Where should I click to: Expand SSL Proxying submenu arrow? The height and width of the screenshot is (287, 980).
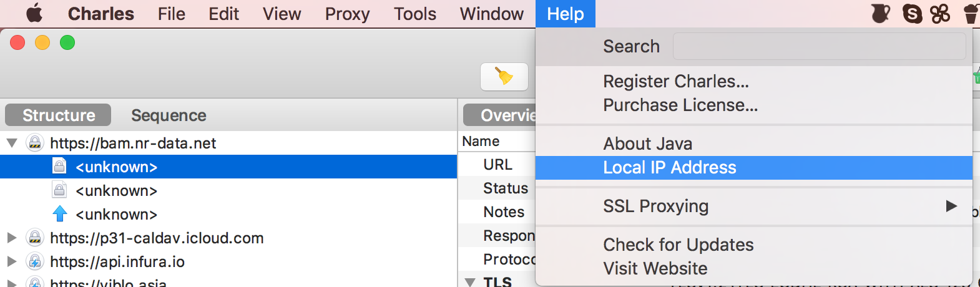[x=951, y=206]
